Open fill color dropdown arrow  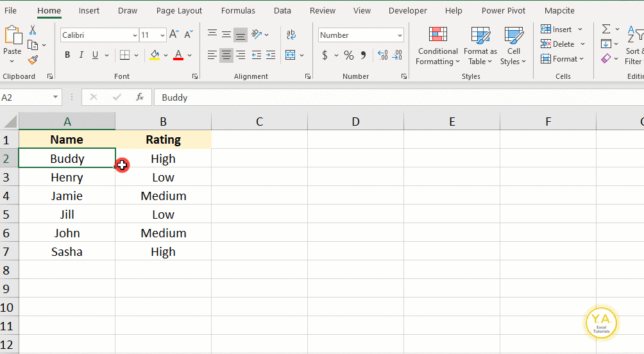(x=166, y=55)
